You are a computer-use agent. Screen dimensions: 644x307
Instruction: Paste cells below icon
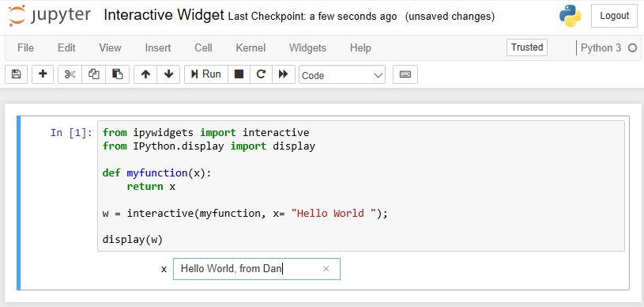pyautogui.click(x=118, y=74)
